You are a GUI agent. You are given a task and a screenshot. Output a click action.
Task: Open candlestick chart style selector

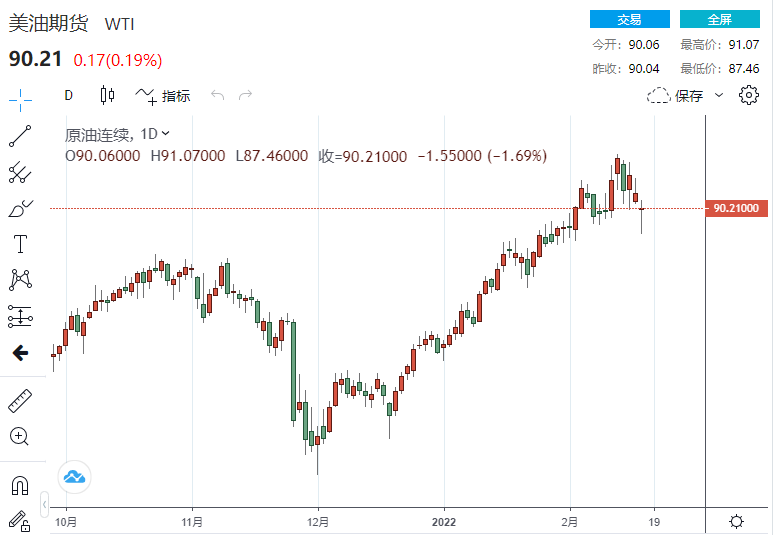tap(108, 96)
